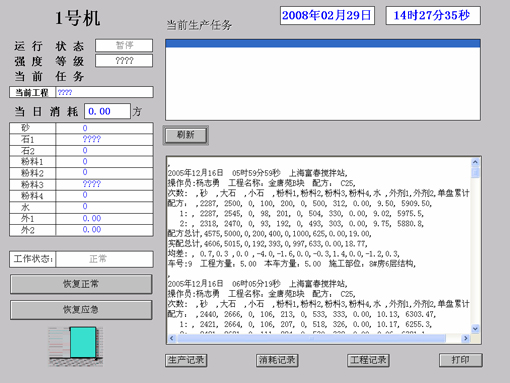
Task: Click the 恢复应急 button
Action: [81, 310]
